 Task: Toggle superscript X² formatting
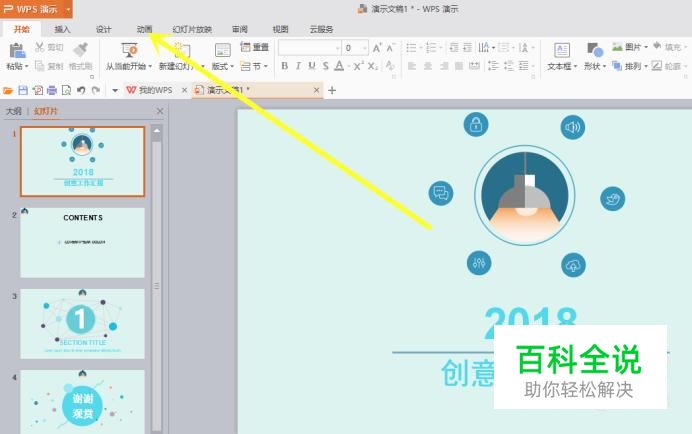(x=358, y=66)
